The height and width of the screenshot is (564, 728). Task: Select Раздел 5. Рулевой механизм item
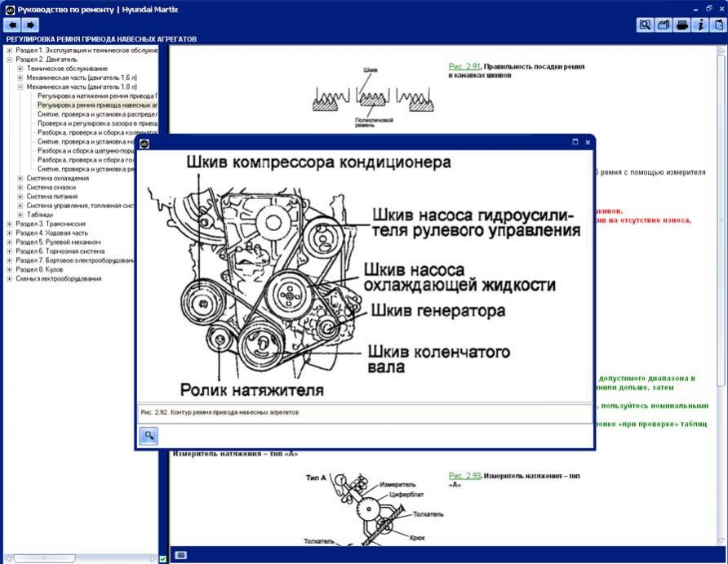pyautogui.click(x=58, y=242)
